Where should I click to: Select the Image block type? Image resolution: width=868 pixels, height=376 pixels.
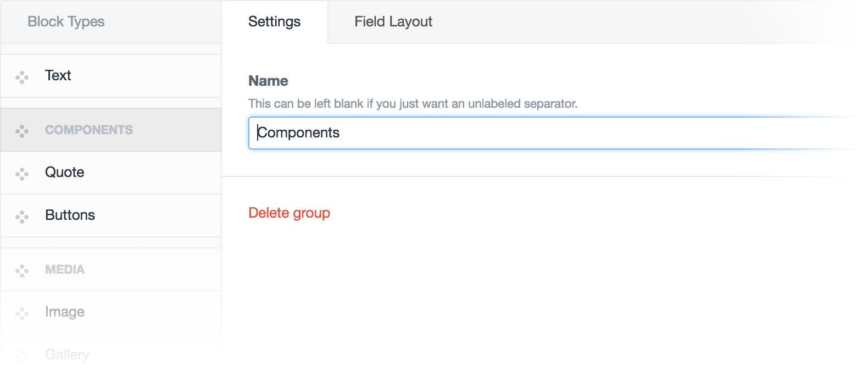(x=111, y=312)
